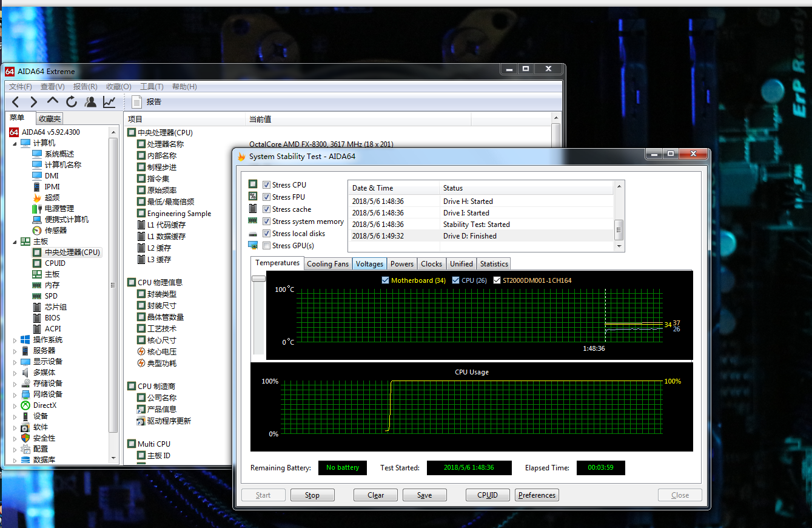
Task: Toggle the ST2000DM001-1CH164 graph checkbox
Action: (497, 280)
